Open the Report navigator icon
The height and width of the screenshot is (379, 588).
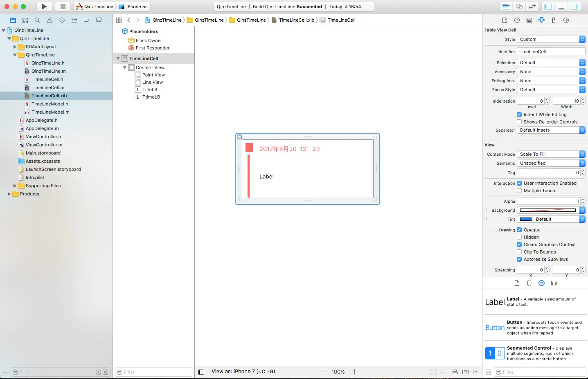pos(99,20)
